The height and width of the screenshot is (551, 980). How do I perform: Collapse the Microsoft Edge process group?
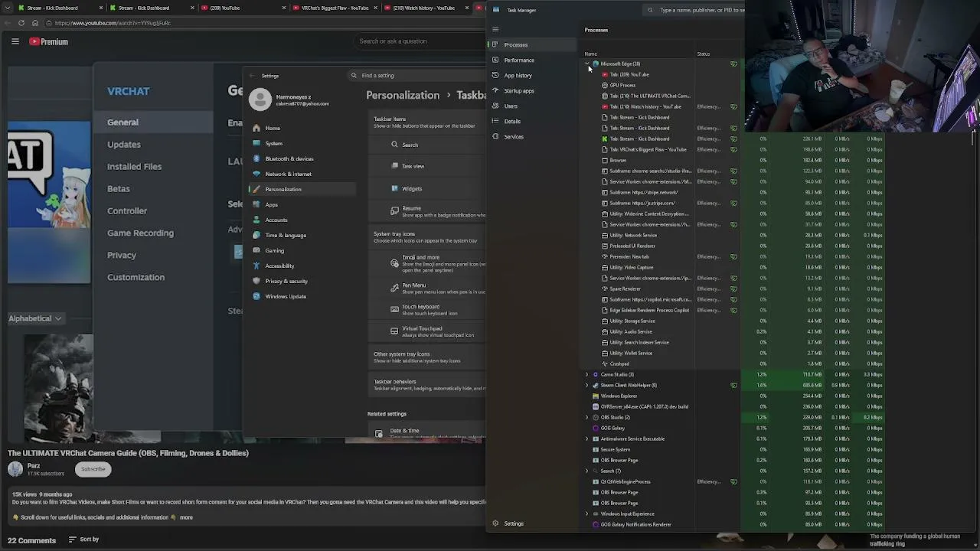click(587, 64)
